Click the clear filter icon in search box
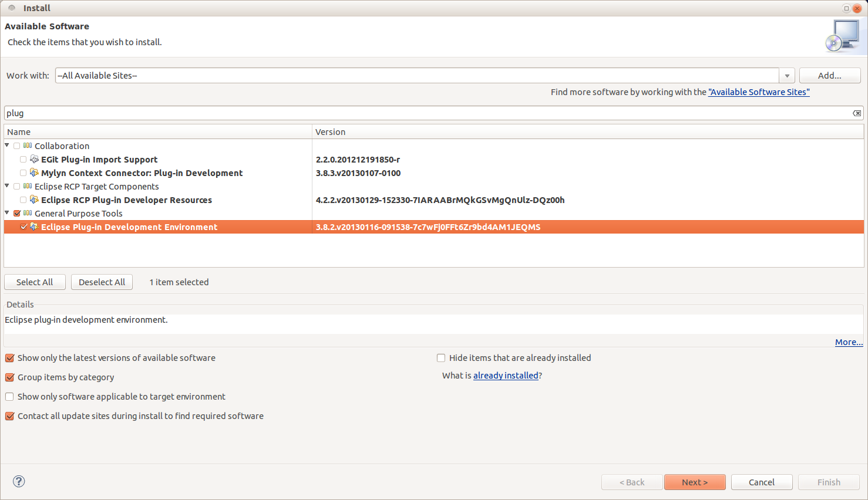This screenshot has height=500, width=868. 857,113
